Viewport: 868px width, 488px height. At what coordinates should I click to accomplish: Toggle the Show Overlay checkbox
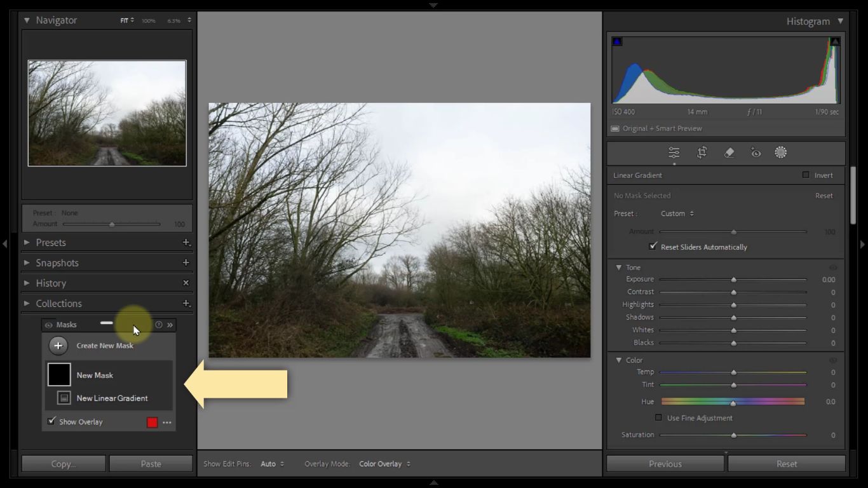click(x=51, y=421)
